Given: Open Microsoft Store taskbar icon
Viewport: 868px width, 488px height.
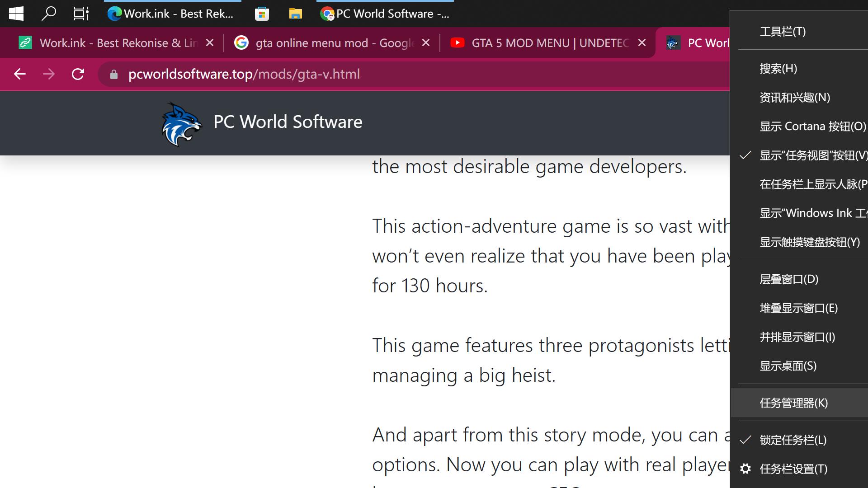Looking at the screenshot, I should click(x=262, y=14).
